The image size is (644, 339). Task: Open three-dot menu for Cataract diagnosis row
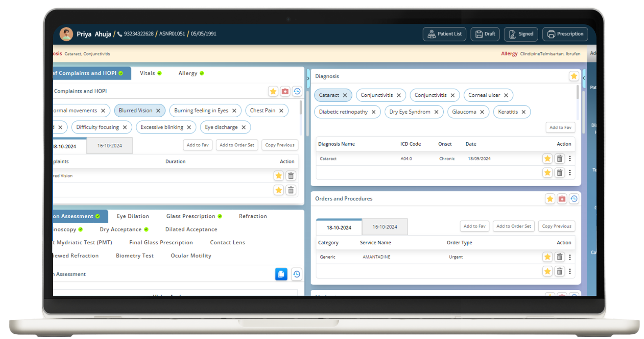[x=570, y=159]
